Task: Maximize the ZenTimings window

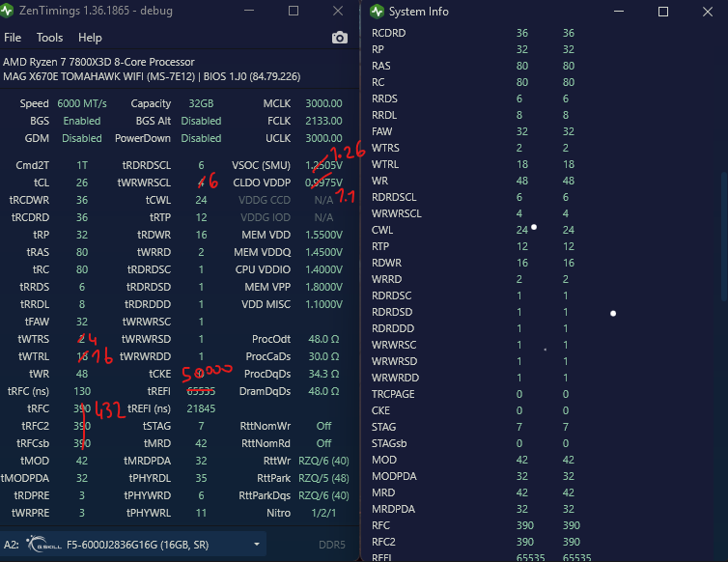Action: (x=294, y=11)
